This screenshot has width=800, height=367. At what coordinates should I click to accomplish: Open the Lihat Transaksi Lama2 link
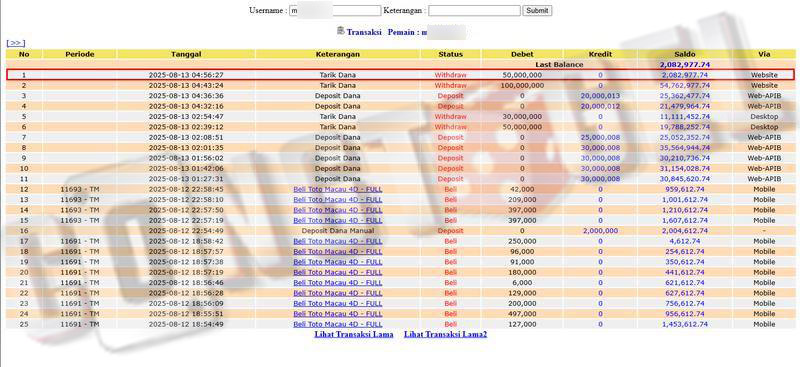click(x=445, y=334)
